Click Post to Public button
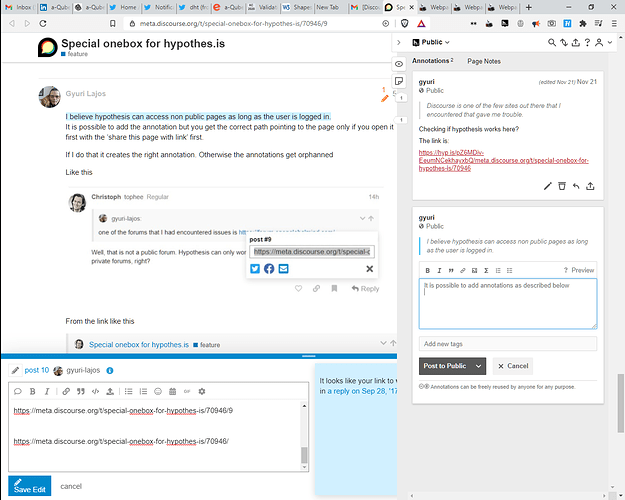 click(x=445, y=366)
